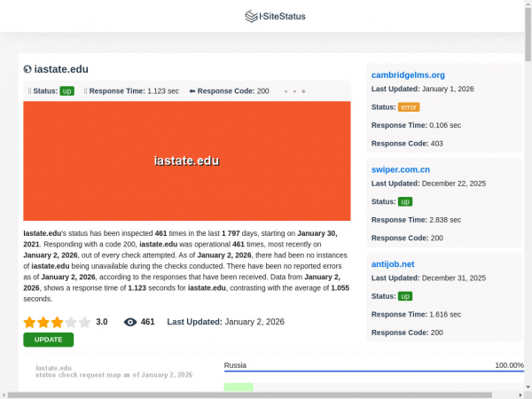Screen dimensions: 532x399
Task: Click the globe icon beside iastate.edu heading
Action: click(27, 69)
